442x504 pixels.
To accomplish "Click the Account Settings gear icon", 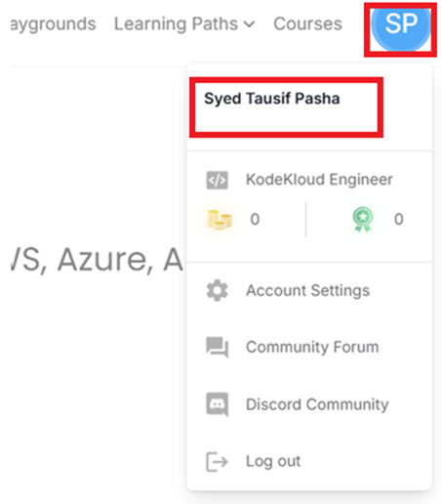I will tap(217, 290).
